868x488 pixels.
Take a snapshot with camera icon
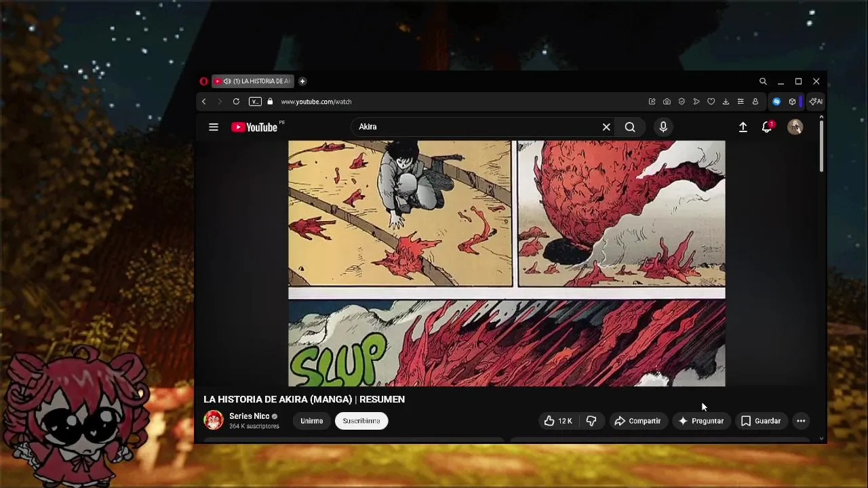[667, 102]
